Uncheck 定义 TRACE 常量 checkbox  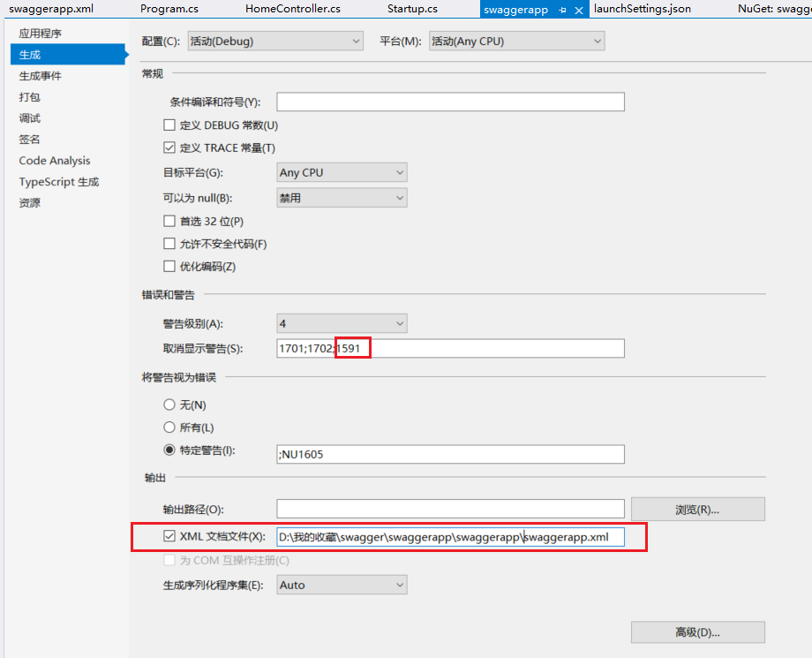click(x=169, y=147)
